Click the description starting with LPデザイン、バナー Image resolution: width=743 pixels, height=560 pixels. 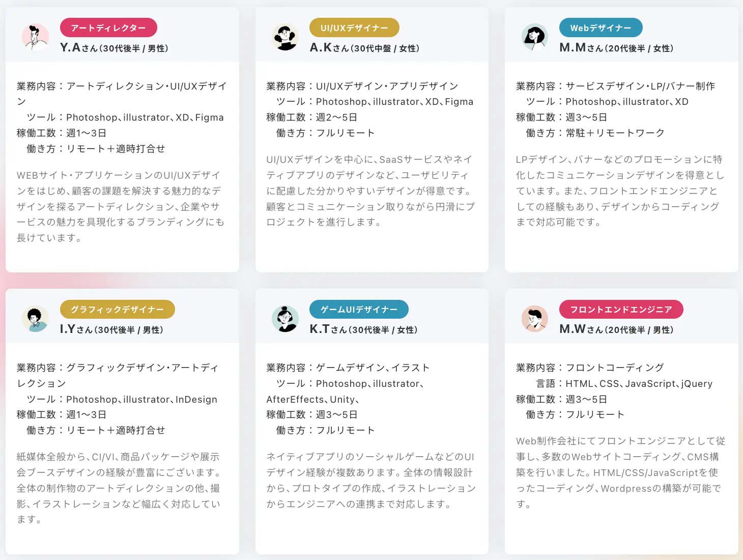point(620,191)
